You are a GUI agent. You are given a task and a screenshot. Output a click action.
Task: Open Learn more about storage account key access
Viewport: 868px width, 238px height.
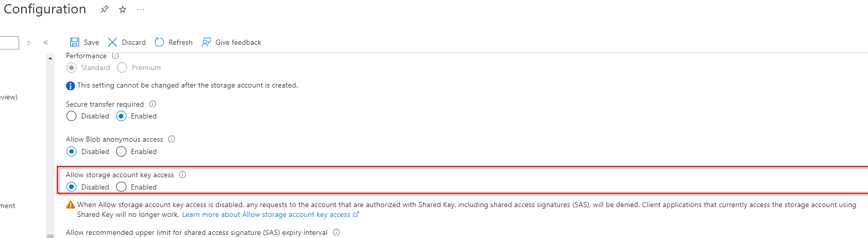[266, 215]
